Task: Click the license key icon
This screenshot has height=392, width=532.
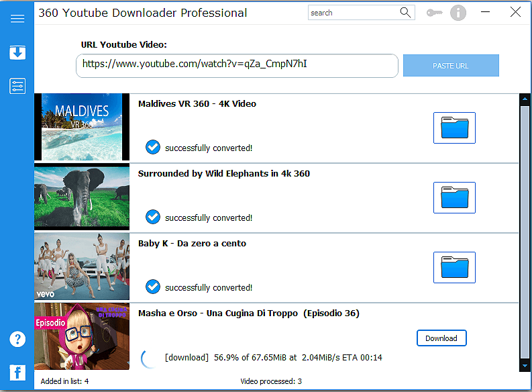Action: [435, 13]
